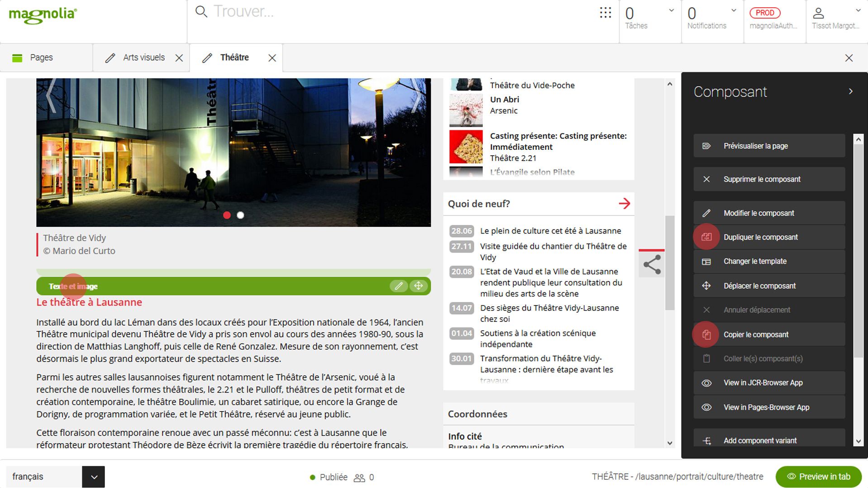This screenshot has height=488, width=868.
Task: Click the share icon beside the page
Action: 652,264
